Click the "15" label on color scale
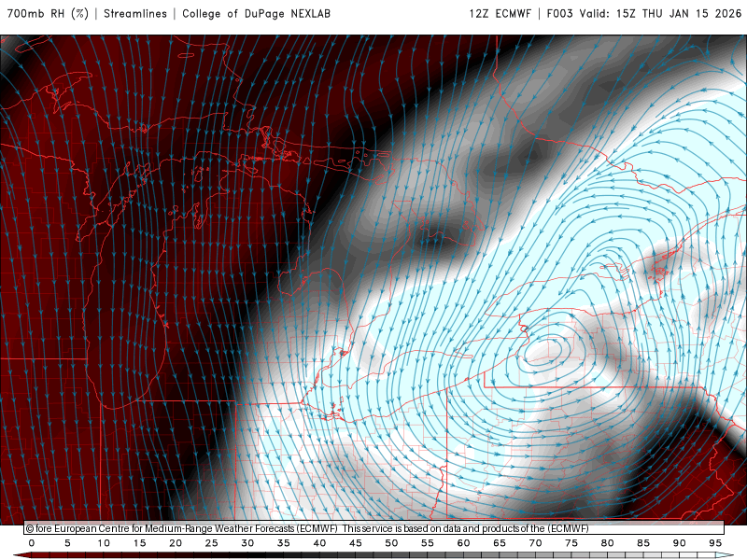This screenshot has height=560, width=747. [139, 543]
